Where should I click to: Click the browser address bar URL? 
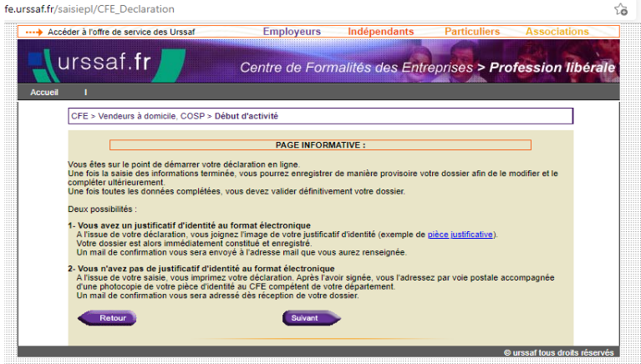pos(89,9)
